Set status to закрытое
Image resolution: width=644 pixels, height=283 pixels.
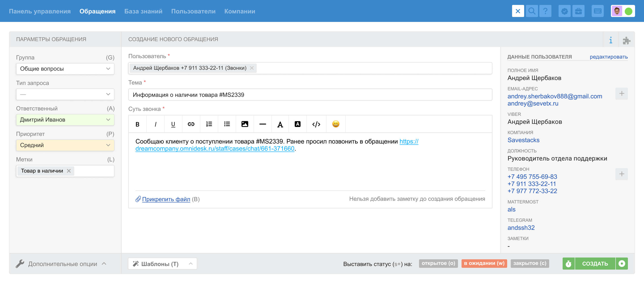coord(530,263)
